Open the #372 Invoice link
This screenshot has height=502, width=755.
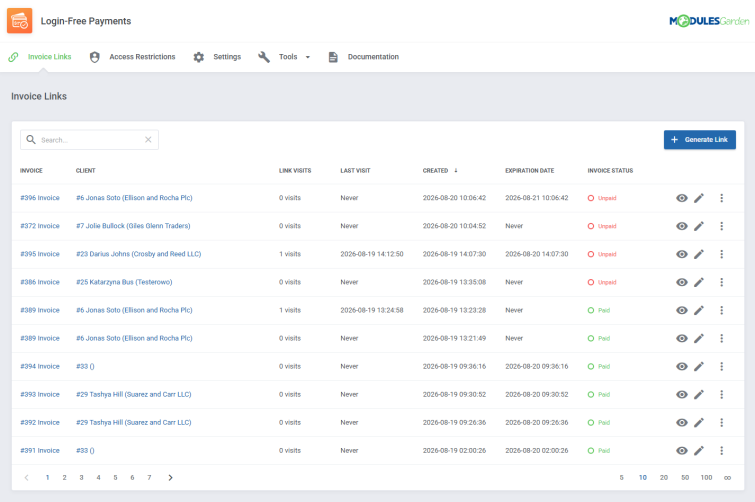tap(40, 226)
